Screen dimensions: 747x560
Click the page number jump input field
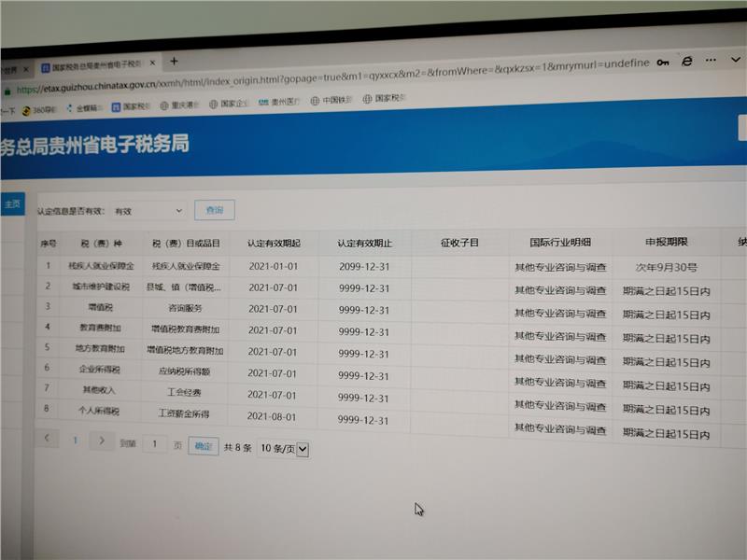[154, 444]
